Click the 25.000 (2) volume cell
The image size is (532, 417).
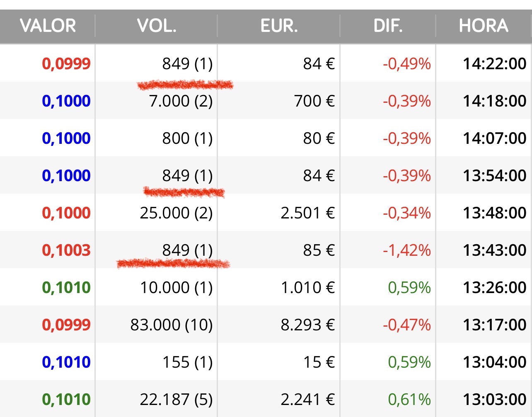176,213
